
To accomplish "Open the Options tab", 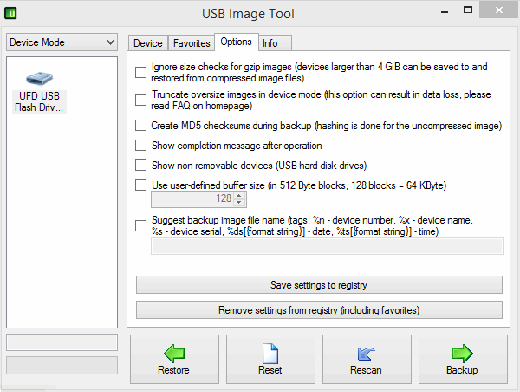I will pyautogui.click(x=236, y=42).
